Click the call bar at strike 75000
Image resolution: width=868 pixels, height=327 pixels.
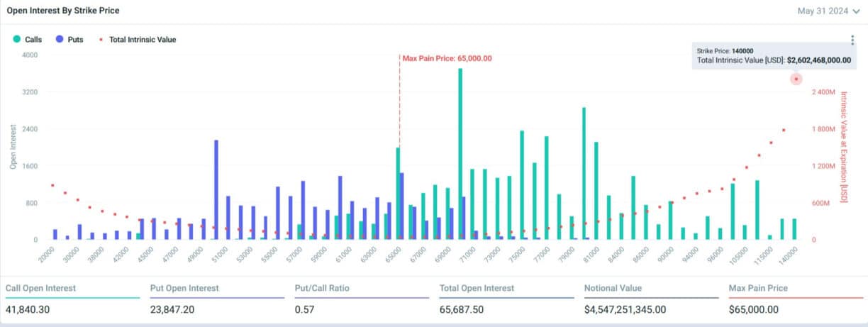522,185
